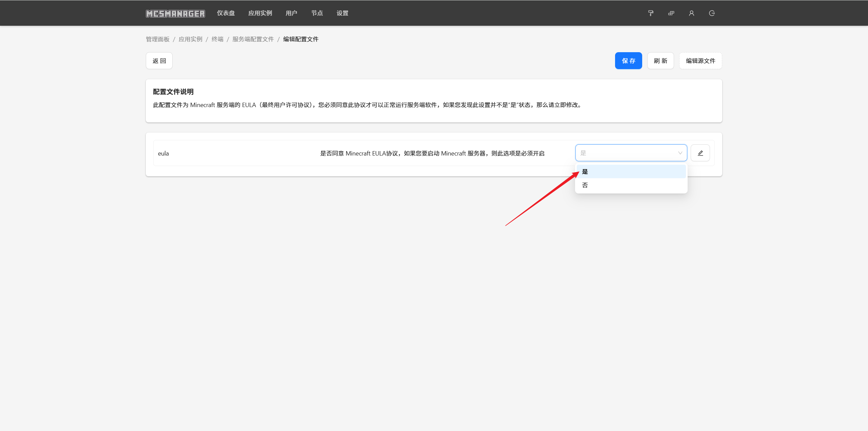The image size is (868, 431).
Task: Go to 服务端配置文件 breadcrumb link
Action: pos(253,39)
